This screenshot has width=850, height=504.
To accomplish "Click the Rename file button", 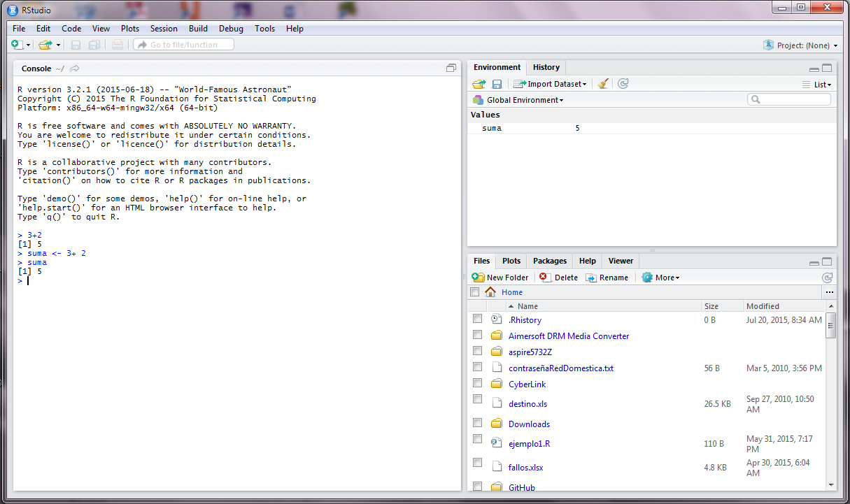I will click(606, 278).
